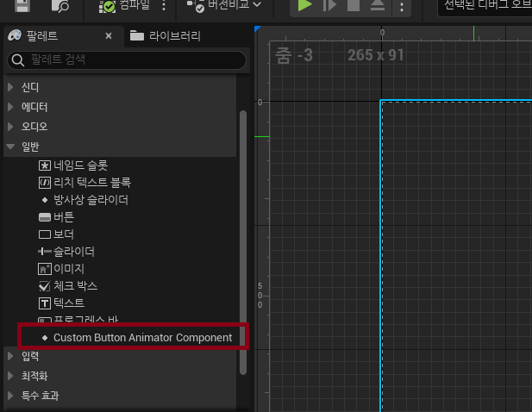Open the debug object selection dropdown
Image resolution: width=532 pixels, height=412 pixels.
(485, 6)
